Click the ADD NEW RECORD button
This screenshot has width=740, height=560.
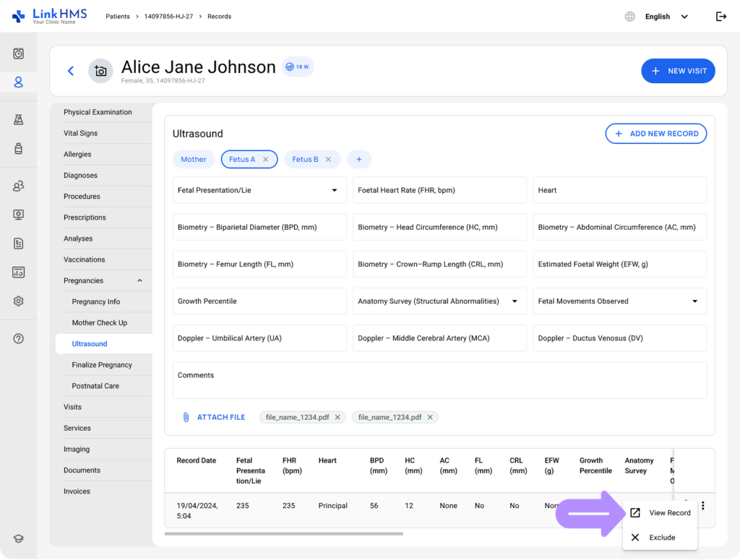(x=655, y=134)
